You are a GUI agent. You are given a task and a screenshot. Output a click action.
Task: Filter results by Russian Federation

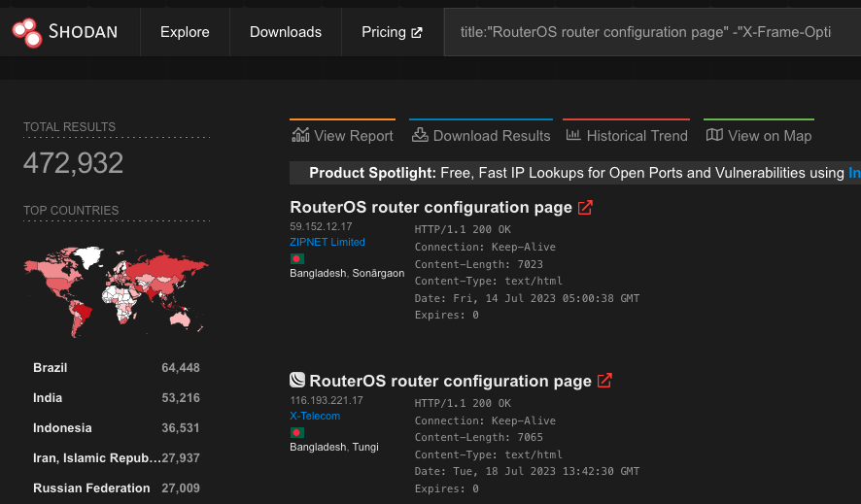pyautogui.click(x=91, y=488)
